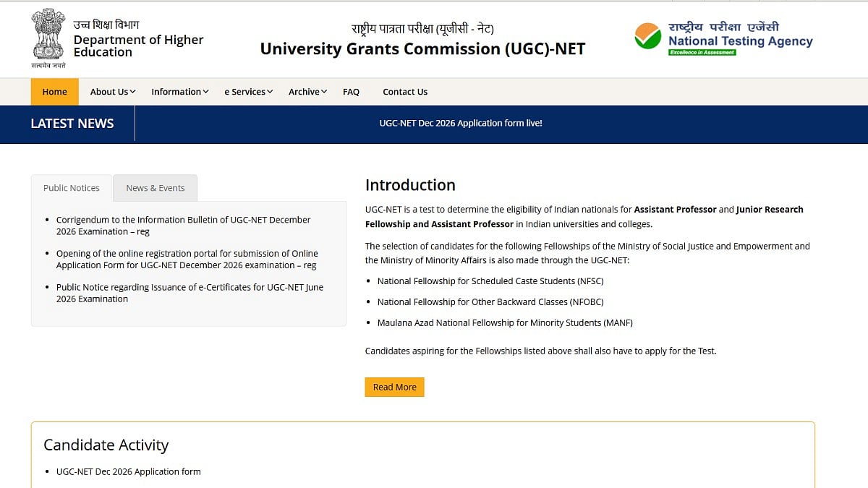Switch to the News & Events tab
Viewport: 868px width, 488px height.
click(x=156, y=188)
